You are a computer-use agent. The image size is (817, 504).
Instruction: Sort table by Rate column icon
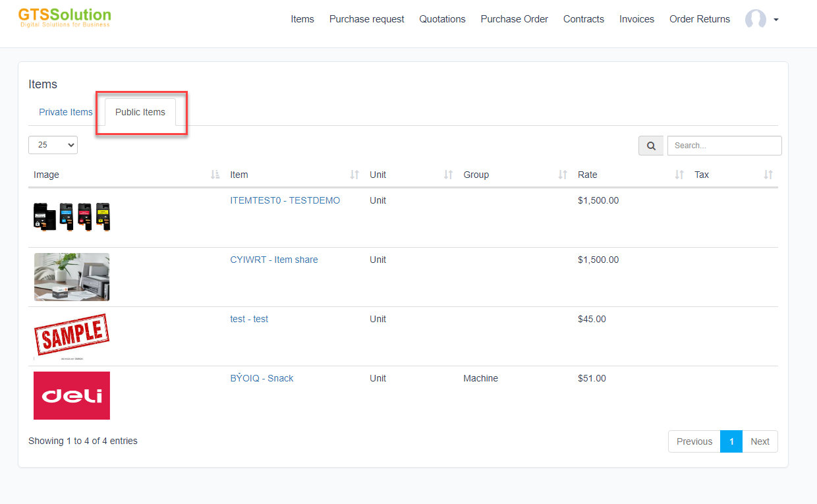(679, 175)
